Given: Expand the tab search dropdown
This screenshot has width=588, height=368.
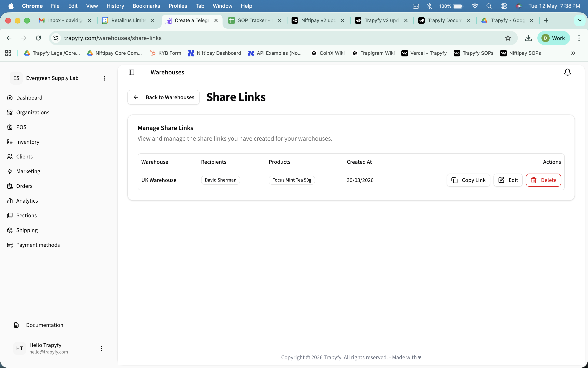Looking at the screenshot, I should click(580, 20).
